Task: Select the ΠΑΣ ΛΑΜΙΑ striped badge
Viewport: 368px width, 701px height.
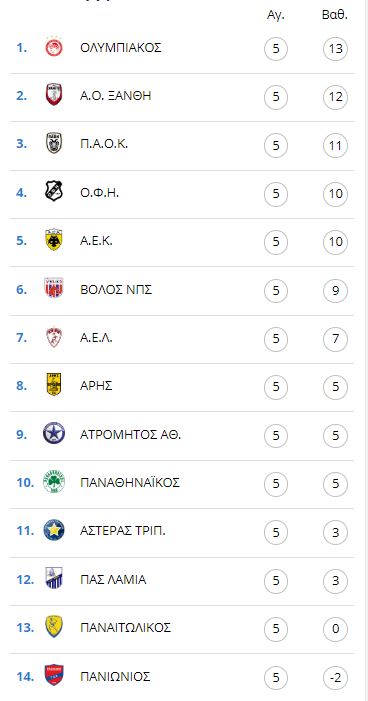Action: [54, 579]
